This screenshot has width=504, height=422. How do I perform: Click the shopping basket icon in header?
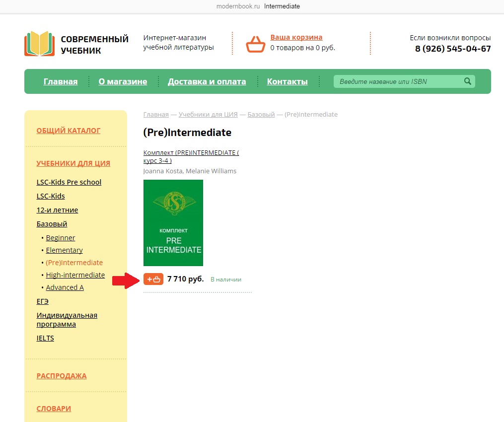[x=255, y=44]
